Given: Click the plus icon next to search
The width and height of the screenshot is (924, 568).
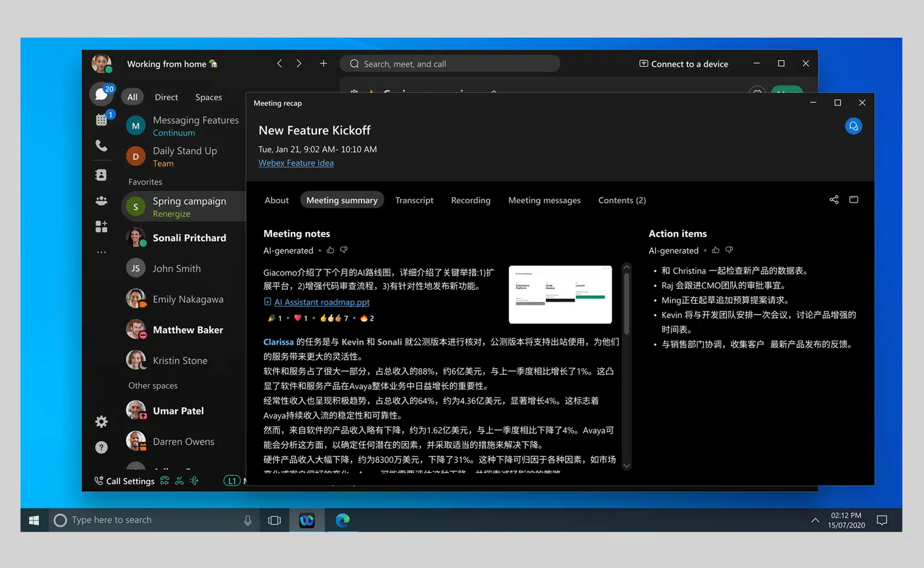Looking at the screenshot, I should (323, 64).
